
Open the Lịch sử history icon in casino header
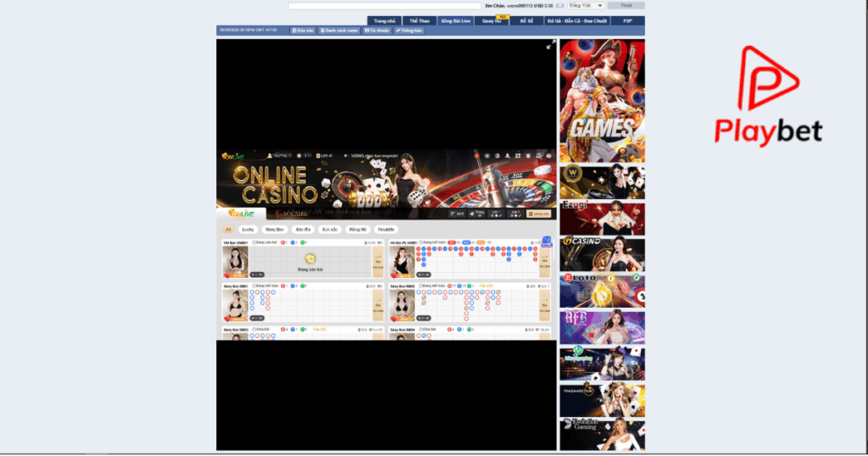tap(319, 156)
